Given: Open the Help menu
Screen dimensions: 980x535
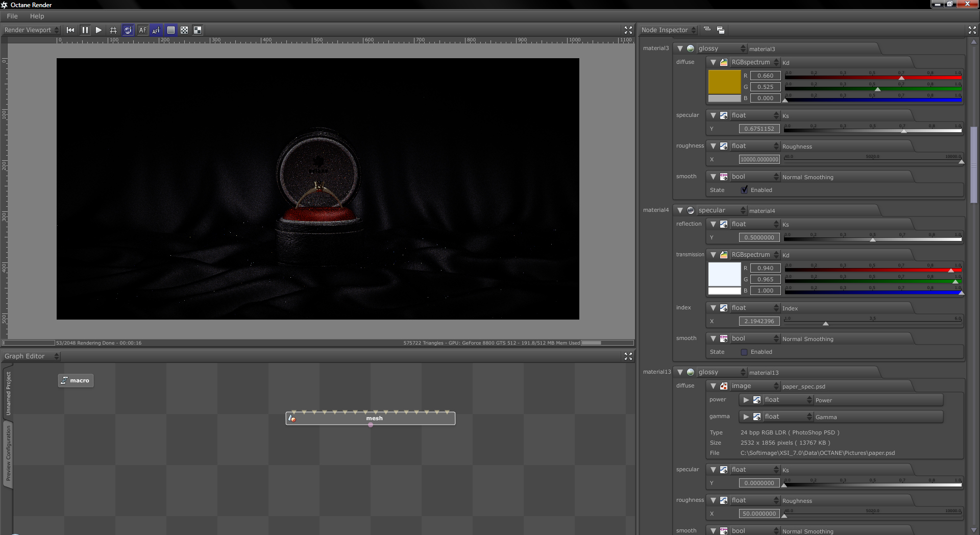Looking at the screenshot, I should 37,16.
